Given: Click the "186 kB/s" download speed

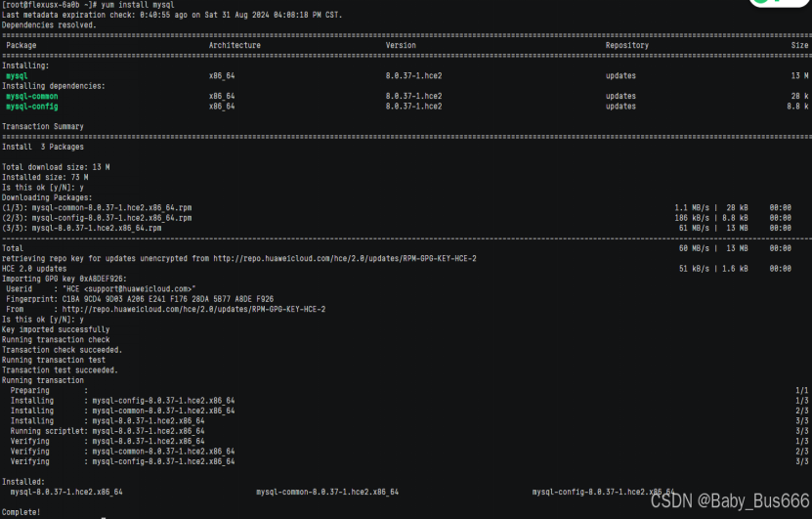Looking at the screenshot, I should click(x=692, y=218).
